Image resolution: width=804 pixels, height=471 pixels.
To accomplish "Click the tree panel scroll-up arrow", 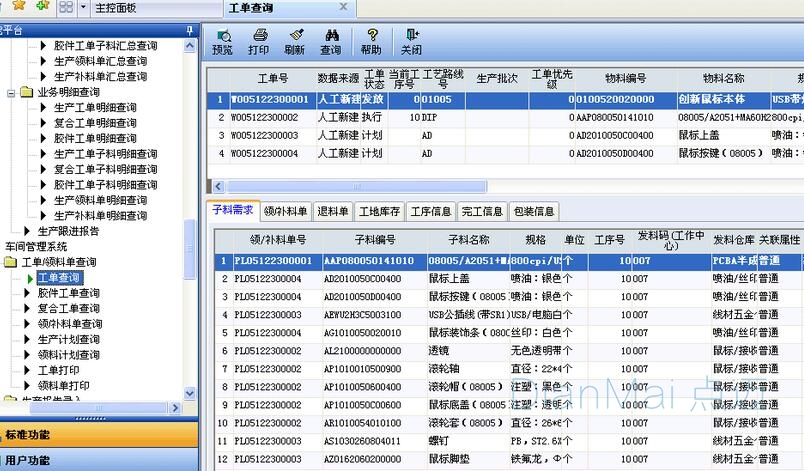I will pos(190,46).
